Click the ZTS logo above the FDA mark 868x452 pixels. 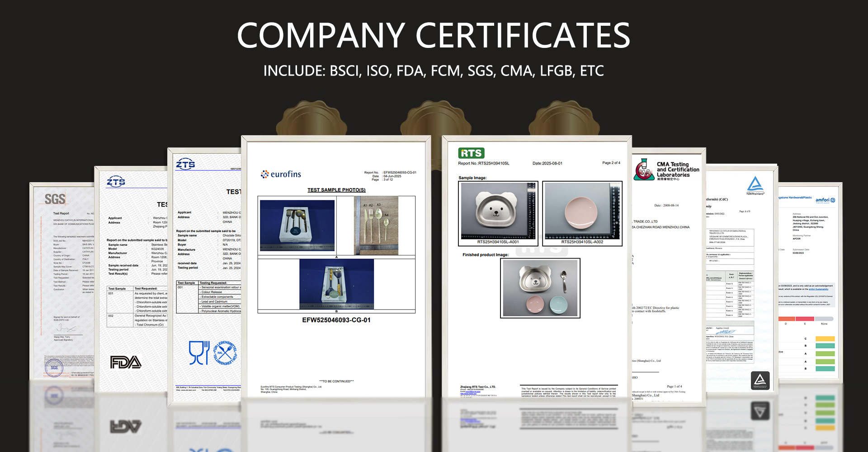[116, 182]
